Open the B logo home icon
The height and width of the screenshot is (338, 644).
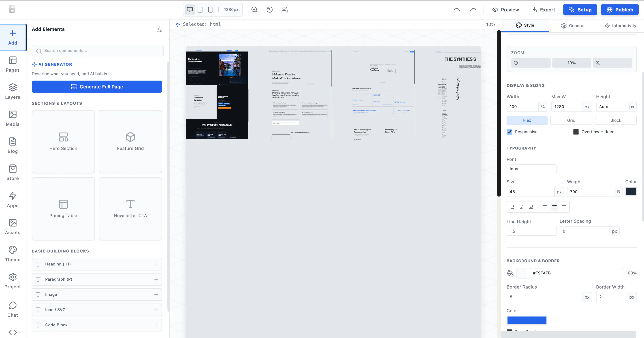click(x=12, y=9)
